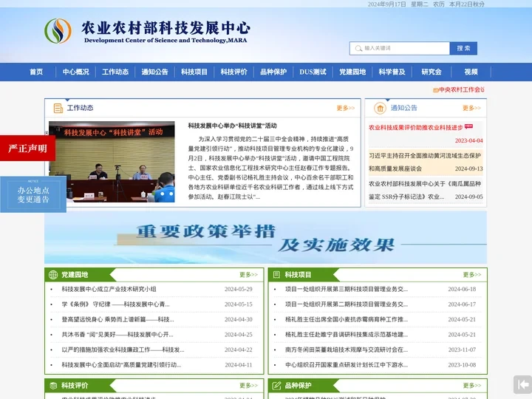The image size is (532, 399).
Task: Open 登高望远悦身心 乘势而上谱新篇 article
Action: click(117, 320)
